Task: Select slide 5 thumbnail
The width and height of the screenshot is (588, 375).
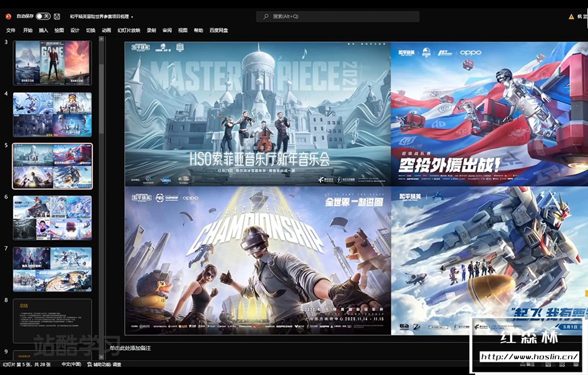Action: 53,166
